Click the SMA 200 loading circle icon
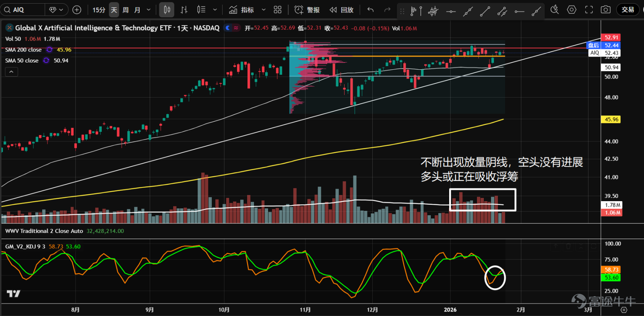 pos(50,50)
